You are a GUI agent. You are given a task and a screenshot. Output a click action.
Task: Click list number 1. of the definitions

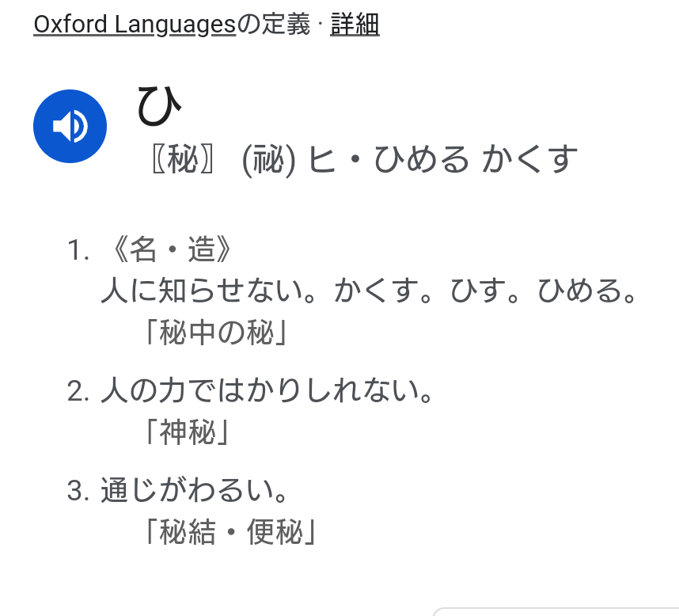click(x=78, y=250)
